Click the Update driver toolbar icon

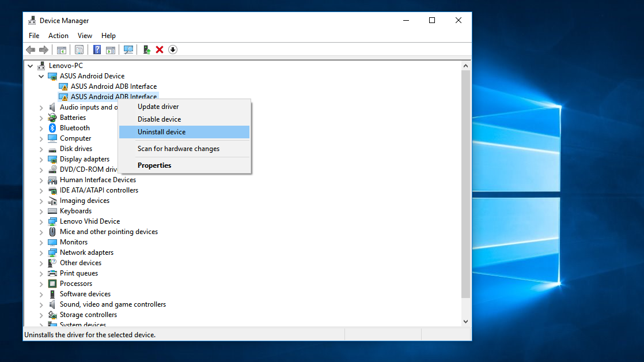(146, 50)
